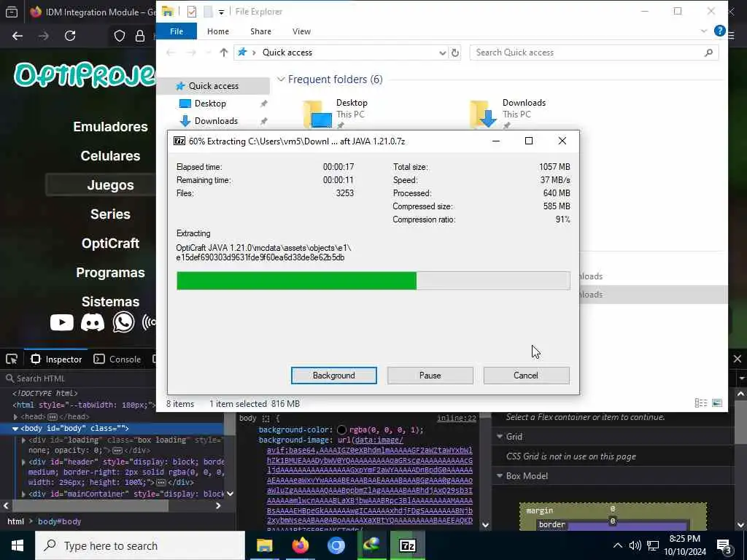Open the View ribbon tab
The image size is (747, 560).
301,31
